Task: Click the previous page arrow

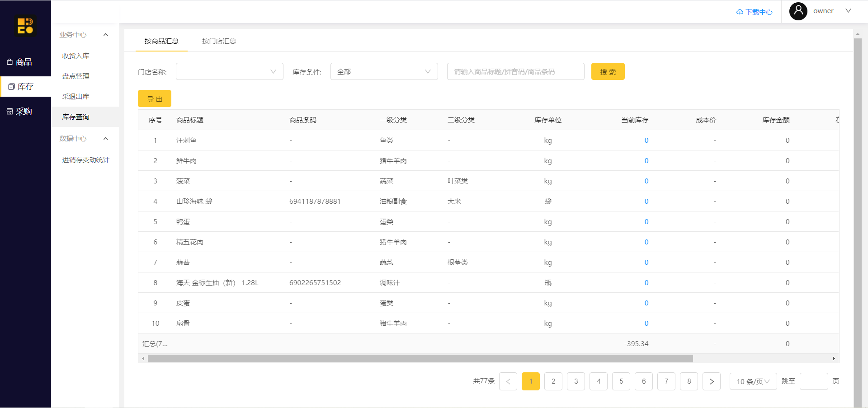Action: click(508, 381)
